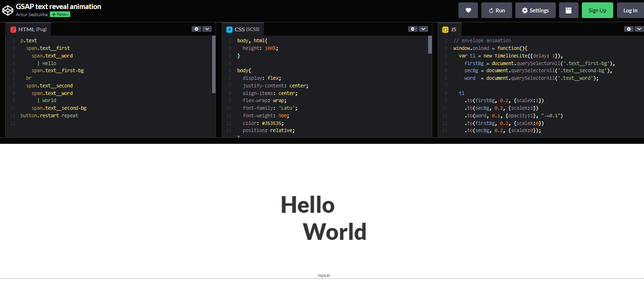Collapse the HTML editor panel via its chevron
The image size is (644, 285).
[x=207, y=29]
